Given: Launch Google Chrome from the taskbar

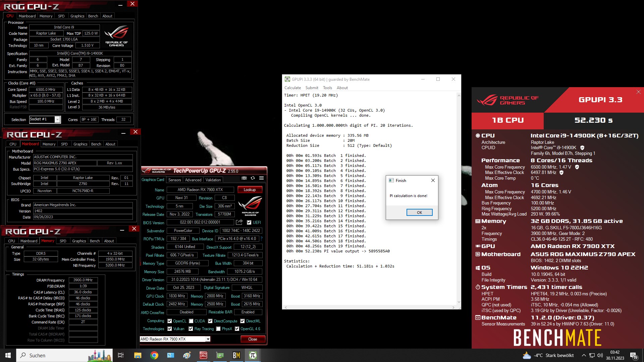Looking at the screenshot, I should pos(154,355).
